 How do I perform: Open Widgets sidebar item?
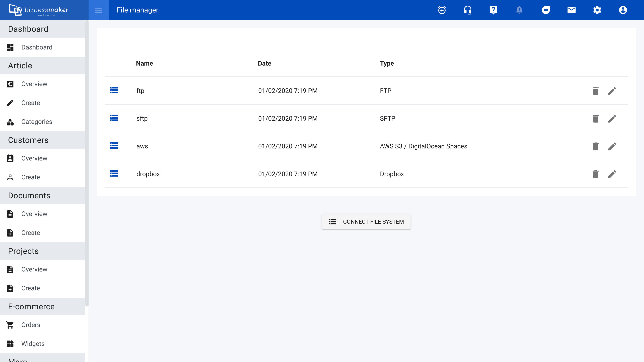pyautogui.click(x=33, y=344)
